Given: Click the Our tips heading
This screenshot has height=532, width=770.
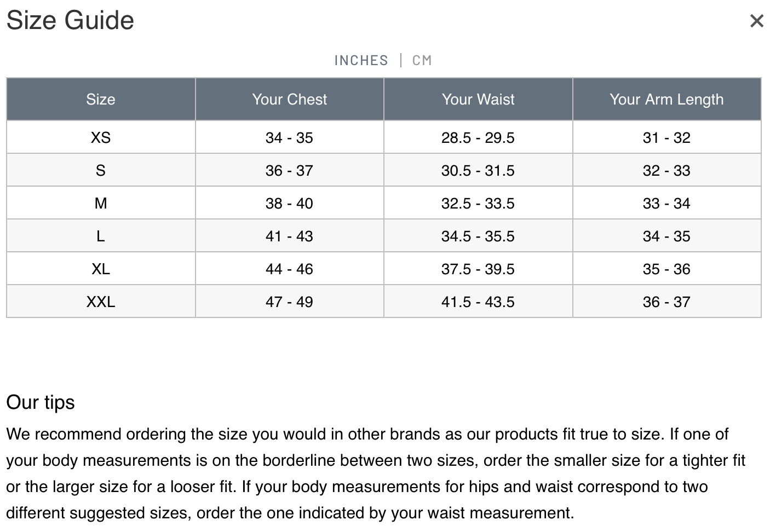Looking at the screenshot, I should pyautogui.click(x=41, y=402).
